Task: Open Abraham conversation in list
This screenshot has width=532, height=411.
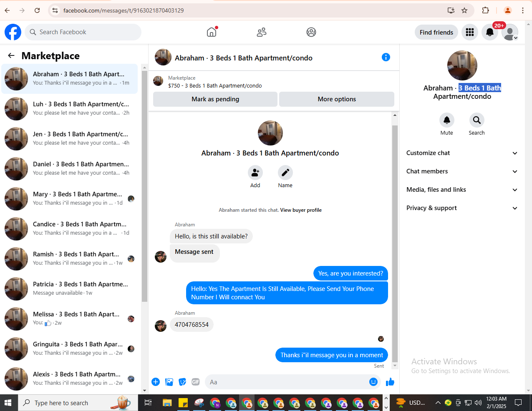Action: [70, 79]
